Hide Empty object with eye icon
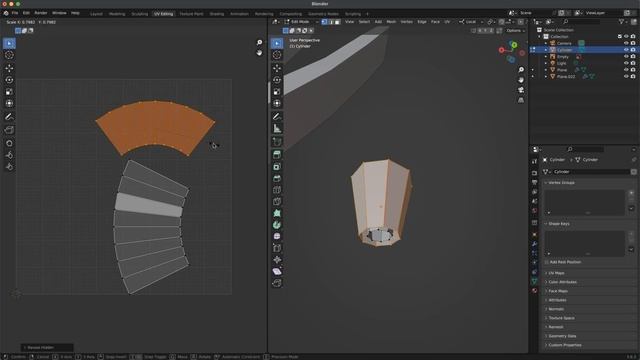Image resolution: width=640 pixels, height=360 pixels. (x=626, y=57)
